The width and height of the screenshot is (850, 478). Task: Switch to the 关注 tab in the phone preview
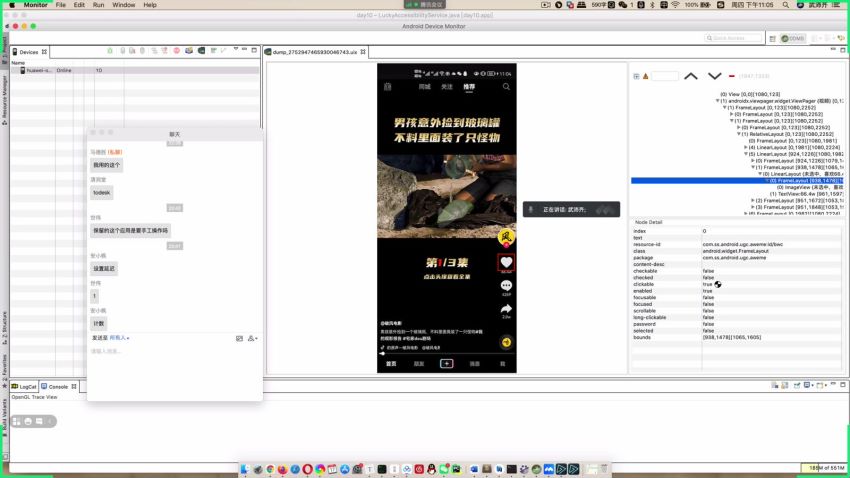(447, 87)
